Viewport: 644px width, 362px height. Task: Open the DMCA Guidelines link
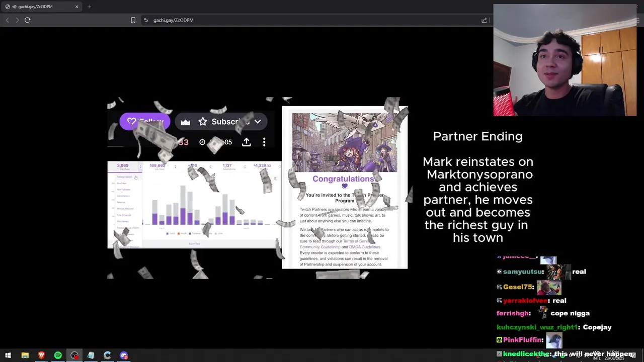365,247
